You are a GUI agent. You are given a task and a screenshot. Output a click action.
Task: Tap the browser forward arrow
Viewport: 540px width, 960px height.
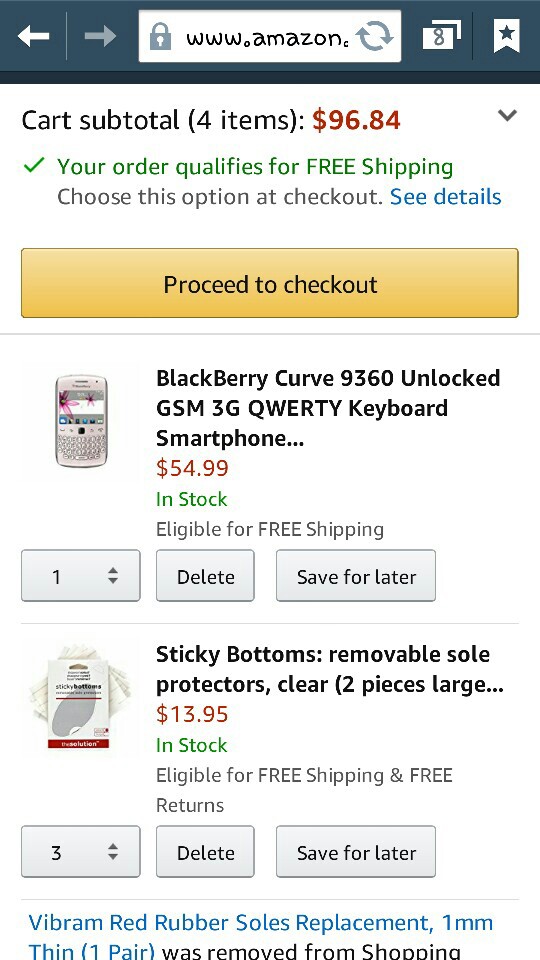coord(100,37)
